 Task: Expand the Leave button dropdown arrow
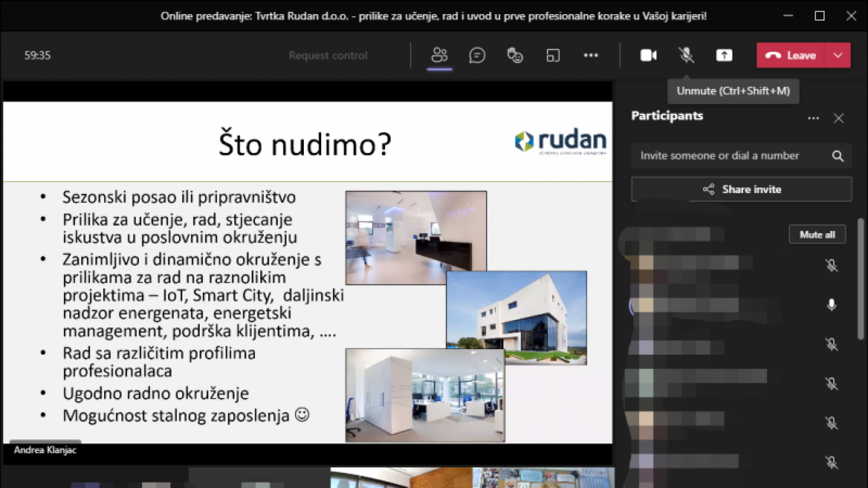[838, 56]
